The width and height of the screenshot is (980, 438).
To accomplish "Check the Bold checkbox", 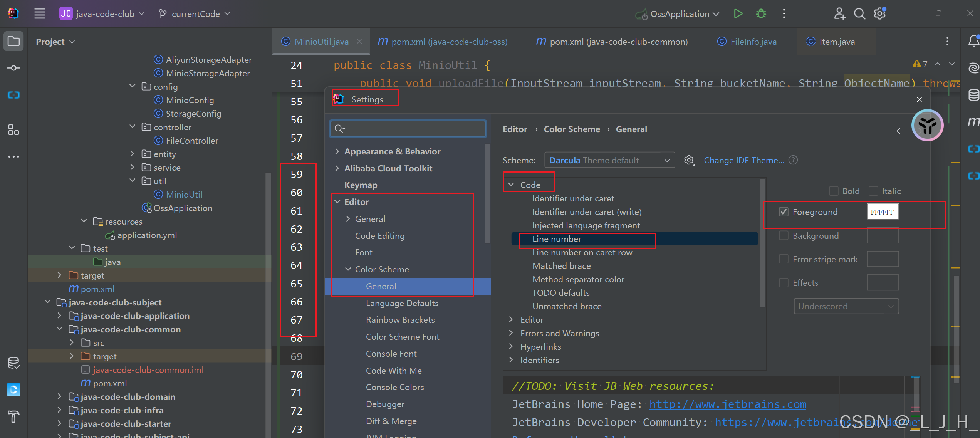I will [834, 191].
